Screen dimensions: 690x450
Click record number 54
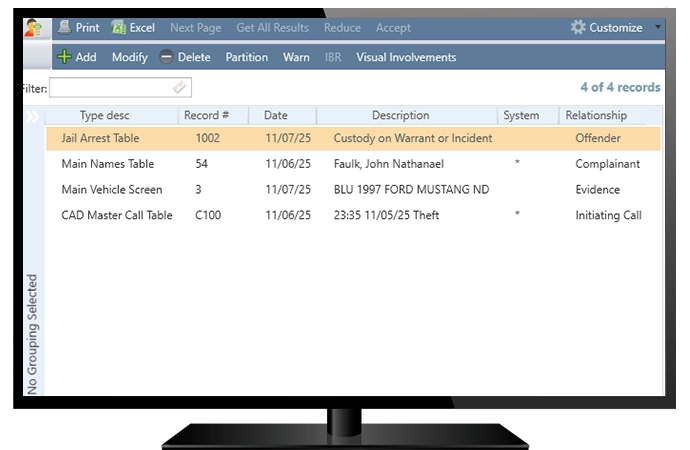click(202, 164)
